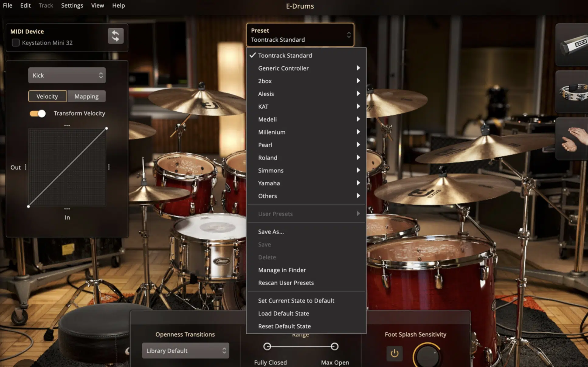
Task: Click Save As to save preset
Action: tap(271, 231)
